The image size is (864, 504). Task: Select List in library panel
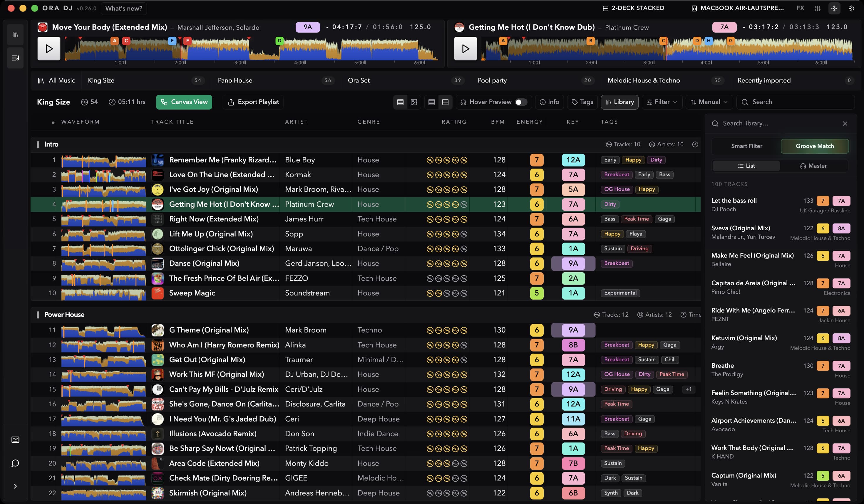pyautogui.click(x=746, y=166)
